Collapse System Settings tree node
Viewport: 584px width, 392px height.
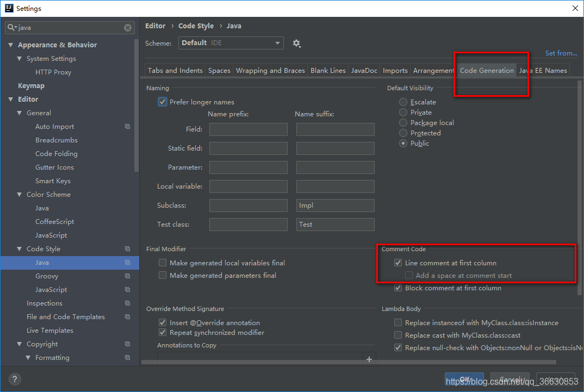click(x=20, y=58)
